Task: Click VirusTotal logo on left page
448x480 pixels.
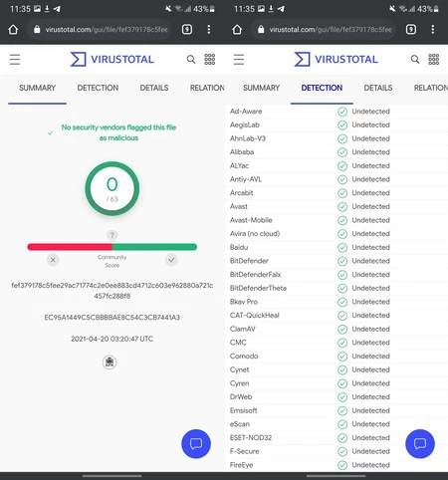Action: point(112,60)
